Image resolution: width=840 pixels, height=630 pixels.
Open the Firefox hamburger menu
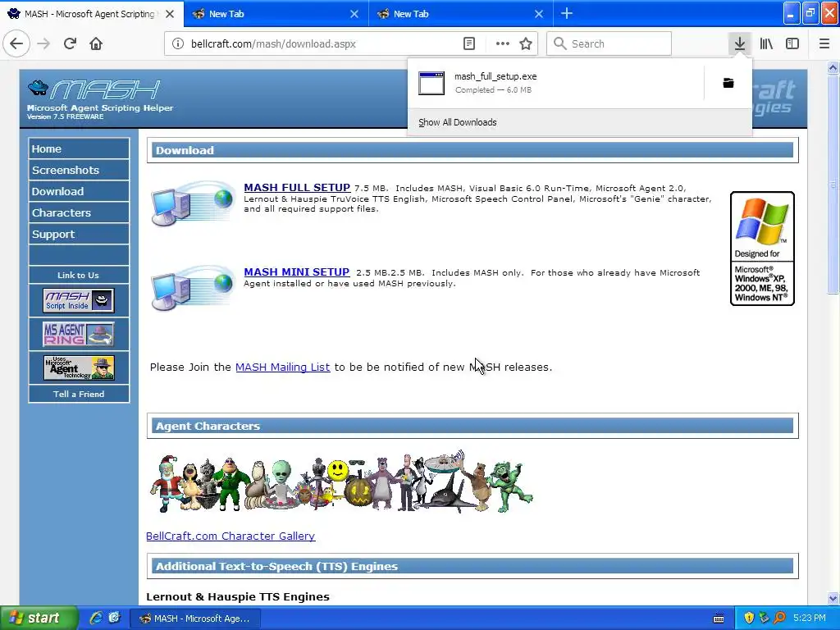824,43
